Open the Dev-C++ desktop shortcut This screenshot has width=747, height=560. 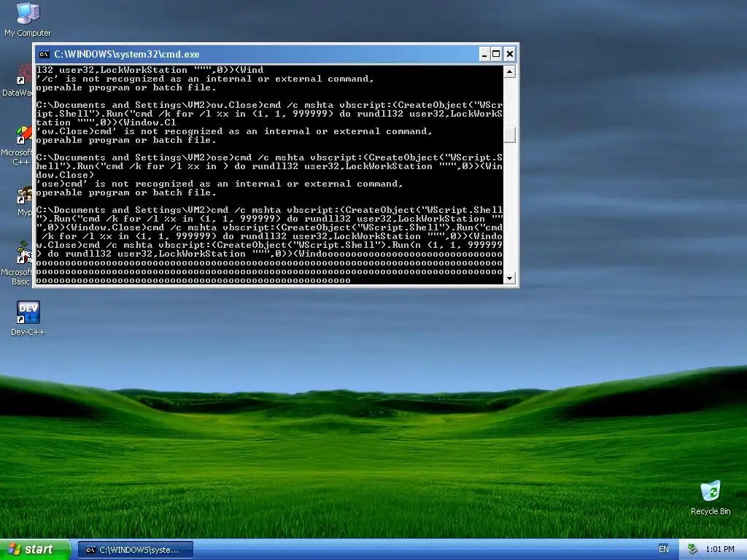[x=28, y=318]
